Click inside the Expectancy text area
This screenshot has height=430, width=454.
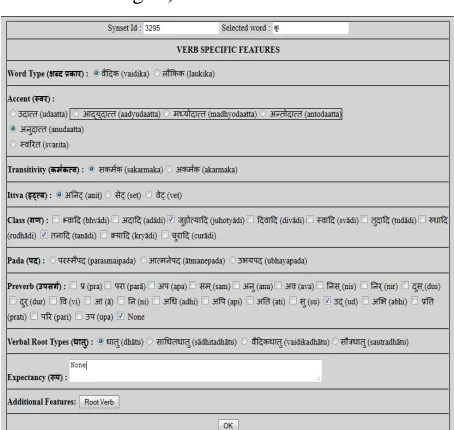(195, 370)
